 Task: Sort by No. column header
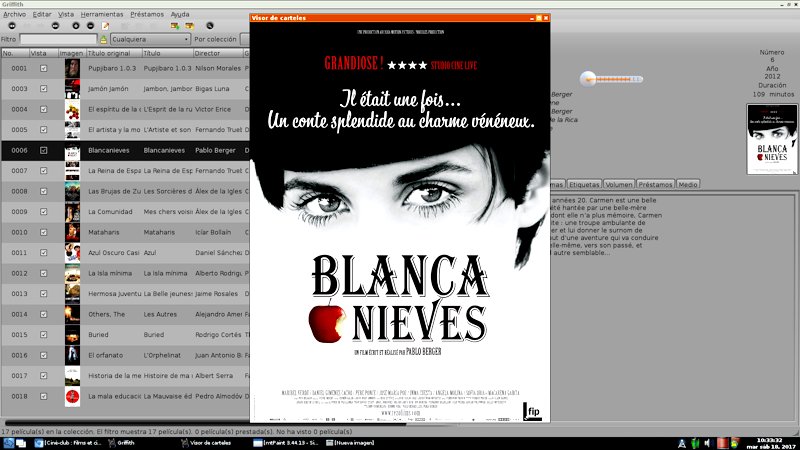pos(14,53)
